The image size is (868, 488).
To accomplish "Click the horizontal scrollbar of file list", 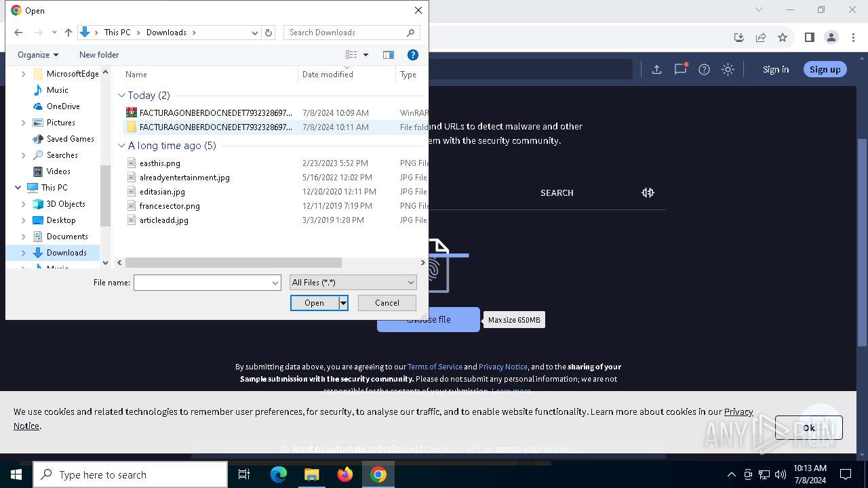I will point(233,262).
